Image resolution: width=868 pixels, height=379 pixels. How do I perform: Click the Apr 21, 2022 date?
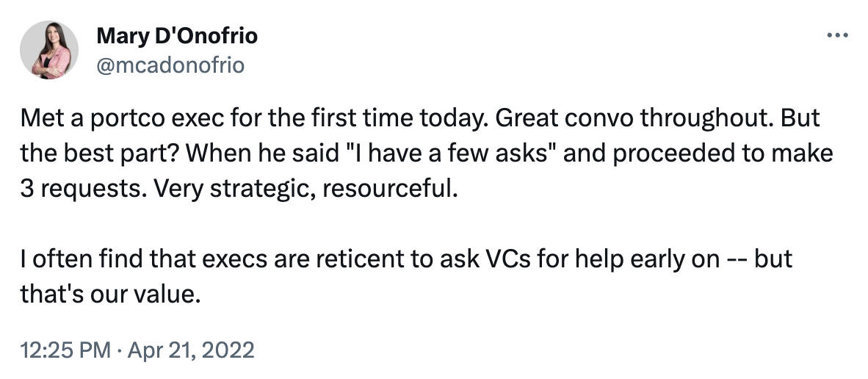(189, 350)
